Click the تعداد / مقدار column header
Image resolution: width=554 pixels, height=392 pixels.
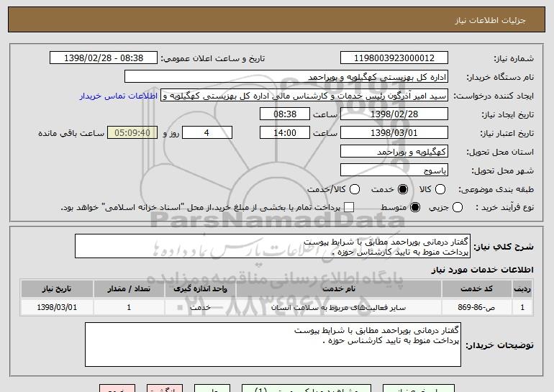(x=129, y=289)
